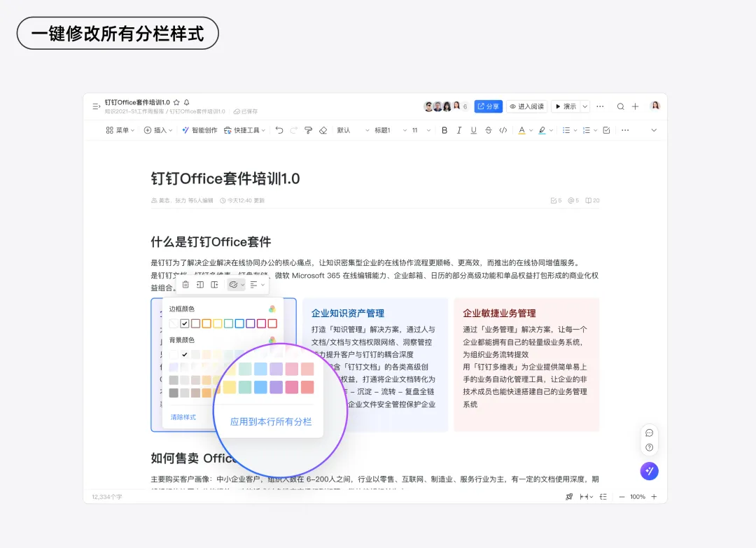Zoom in with the plus button beside 100%
The width and height of the screenshot is (756, 548).
pyautogui.click(x=654, y=497)
